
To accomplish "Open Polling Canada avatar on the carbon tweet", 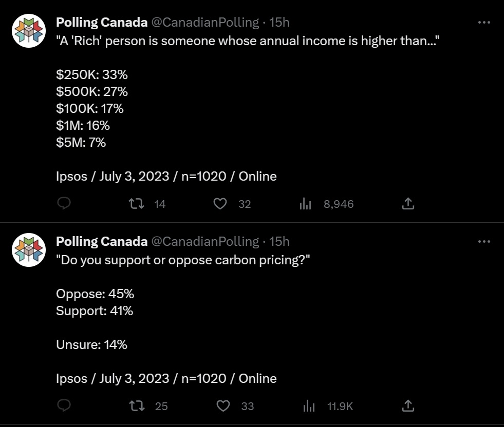I will 29,250.
